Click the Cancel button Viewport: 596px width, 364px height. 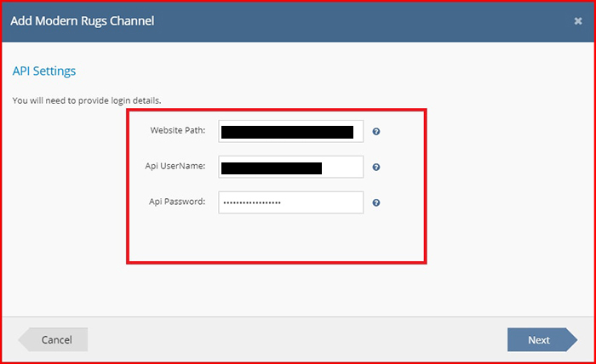(x=53, y=339)
